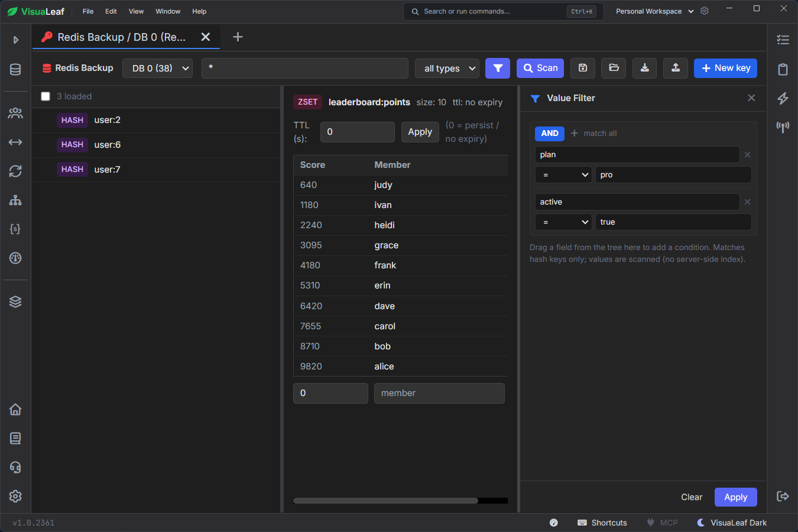Open the DB 0 (38) database dropdown
Viewport: 798px width, 532px height.
158,68
